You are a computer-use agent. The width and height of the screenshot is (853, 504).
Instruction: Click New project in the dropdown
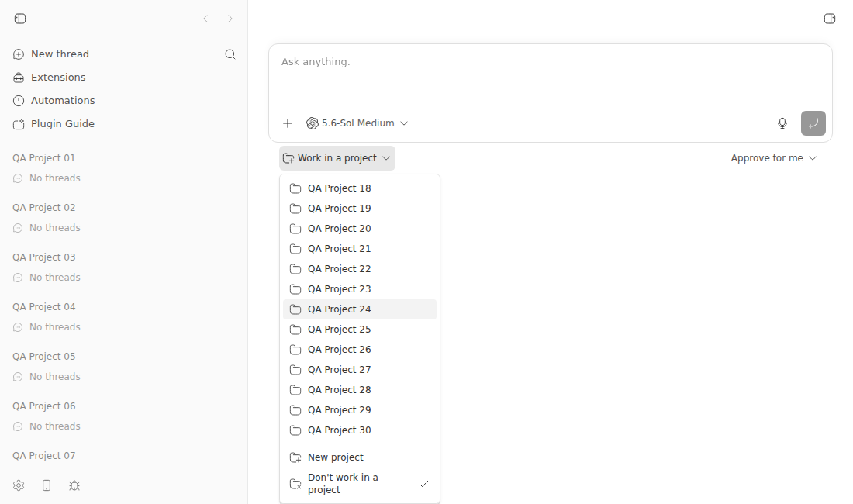click(360, 457)
